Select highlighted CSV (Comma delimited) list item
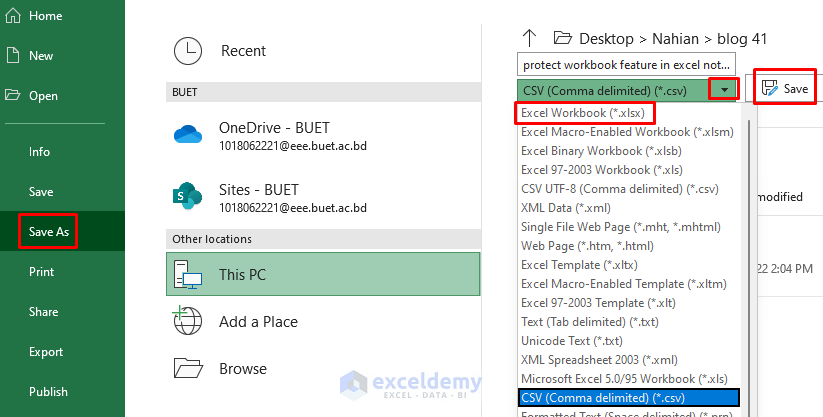This screenshot has width=823, height=417. [628, 398]
